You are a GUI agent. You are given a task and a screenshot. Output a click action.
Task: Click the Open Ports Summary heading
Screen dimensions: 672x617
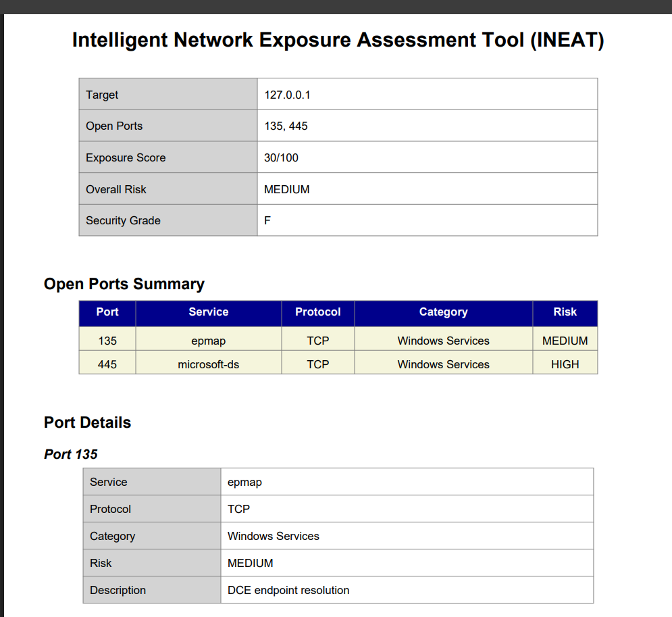(124, 284)
